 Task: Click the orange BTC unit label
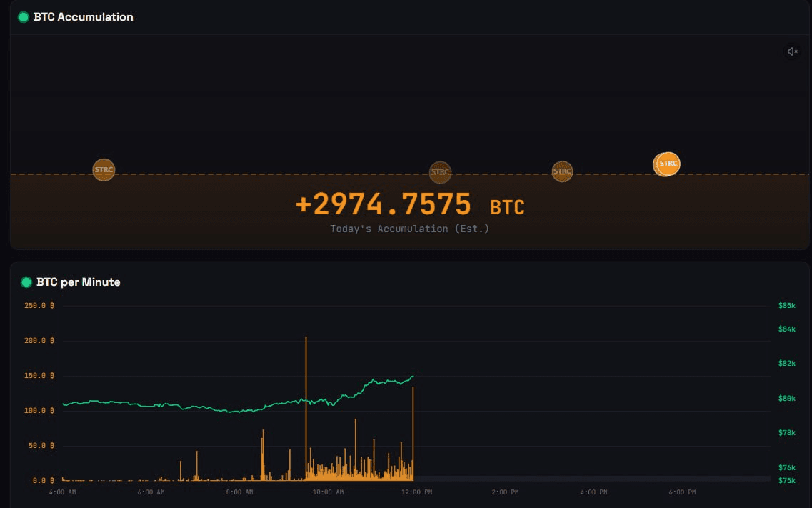[508, 208]
